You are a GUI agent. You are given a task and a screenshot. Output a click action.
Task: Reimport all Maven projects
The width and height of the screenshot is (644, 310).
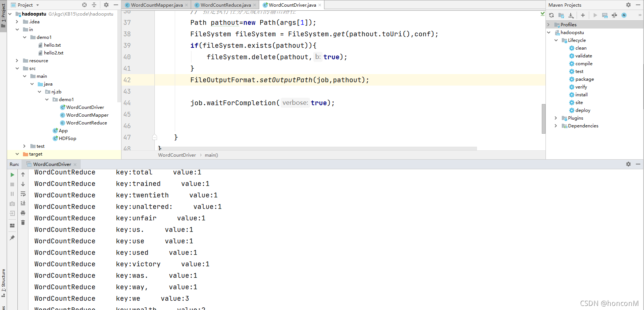tap(551, 15)
